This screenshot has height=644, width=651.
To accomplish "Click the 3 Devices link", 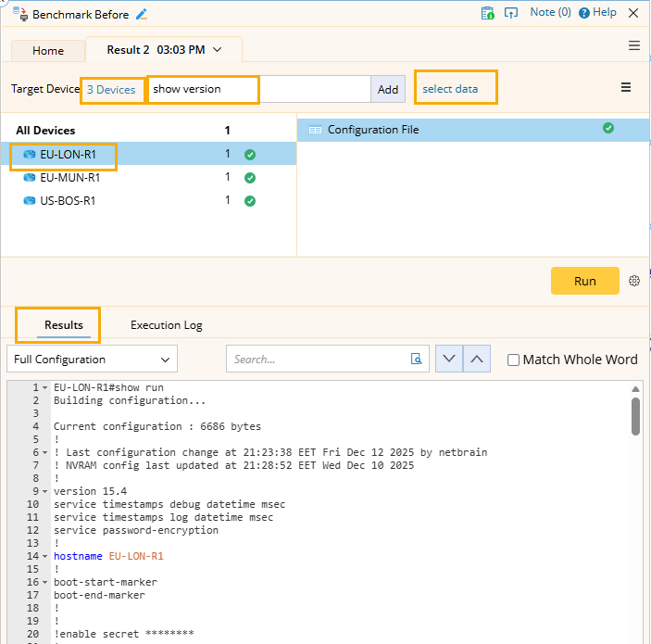I will [x=111, y=90].
